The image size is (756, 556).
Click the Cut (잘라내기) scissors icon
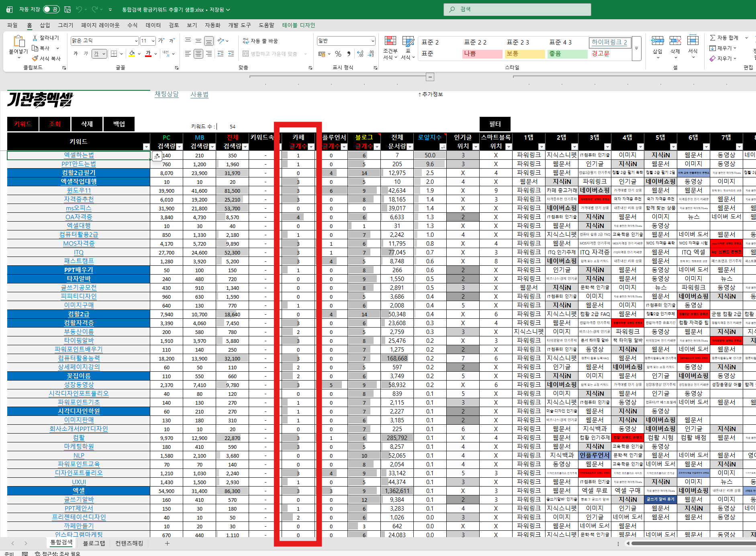[x=35, y=38]
